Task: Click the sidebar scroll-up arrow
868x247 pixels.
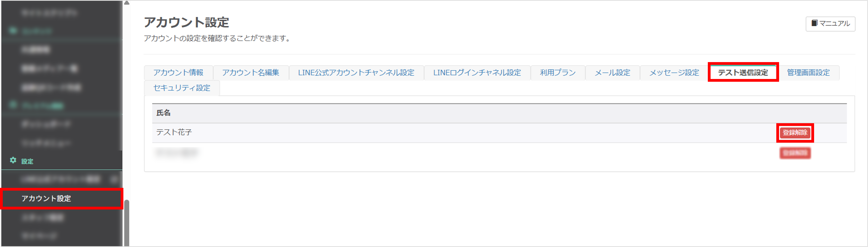Action: point(127,3)
